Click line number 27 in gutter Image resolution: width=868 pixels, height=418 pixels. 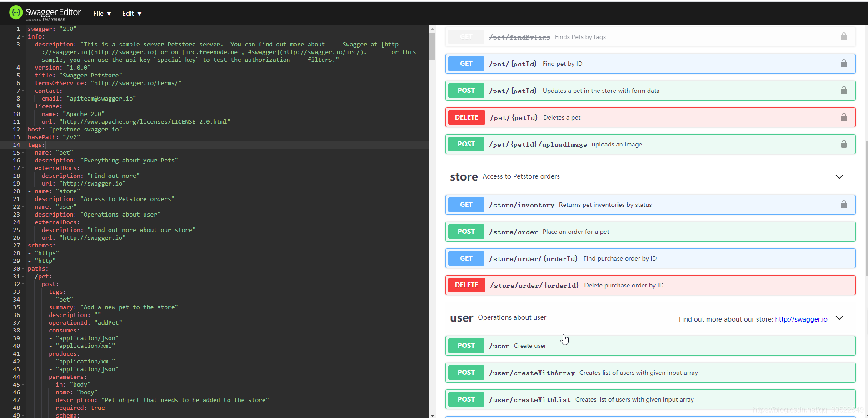click(16, 246)
